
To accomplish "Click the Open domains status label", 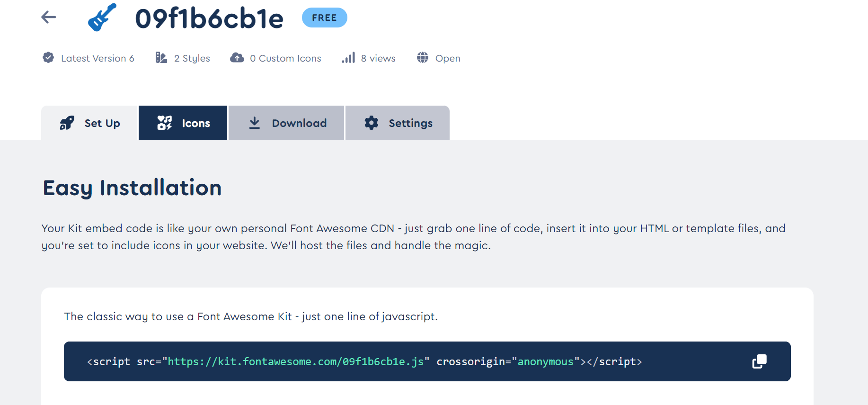I will (x=448, y=58).
